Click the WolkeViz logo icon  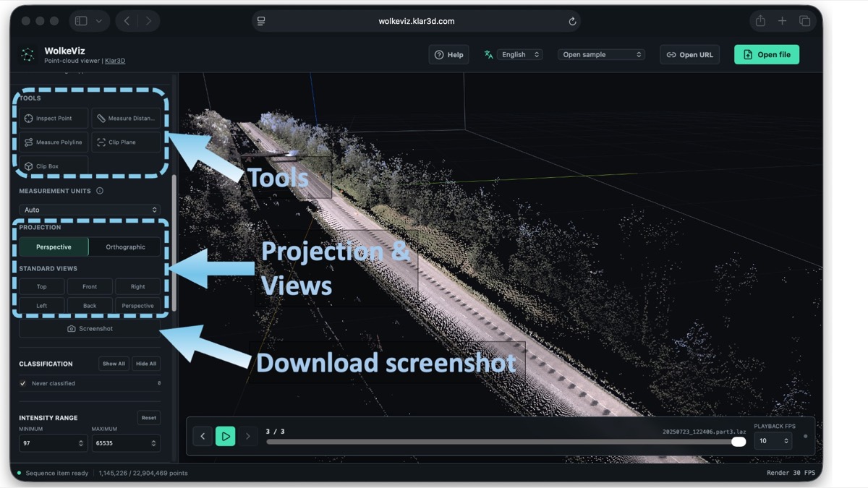(27, 55)
